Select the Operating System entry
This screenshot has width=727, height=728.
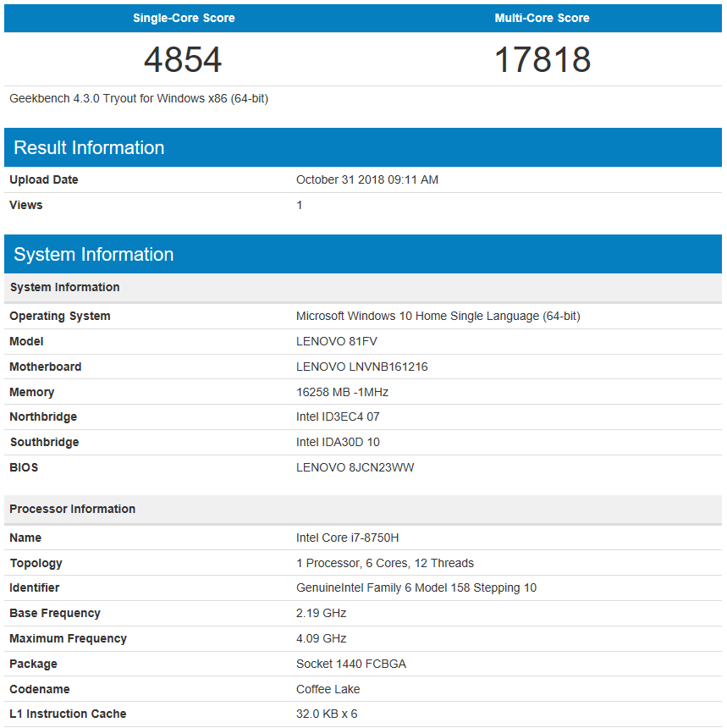439,316
